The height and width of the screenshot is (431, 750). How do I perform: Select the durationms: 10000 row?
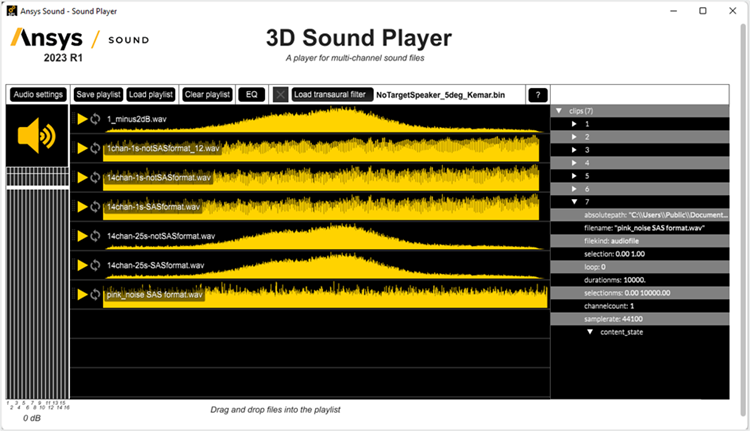point(640,280)
